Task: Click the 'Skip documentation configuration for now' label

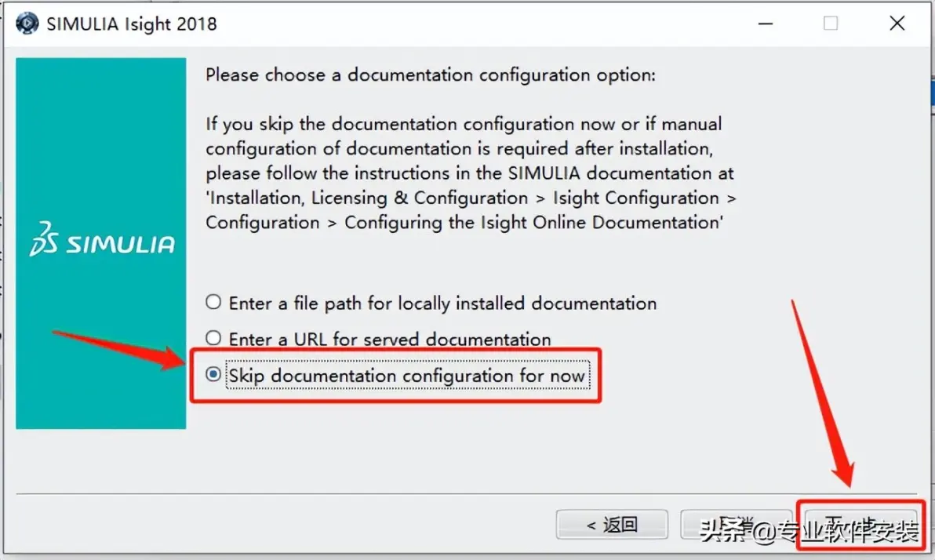Action: (x=407, y=376)
